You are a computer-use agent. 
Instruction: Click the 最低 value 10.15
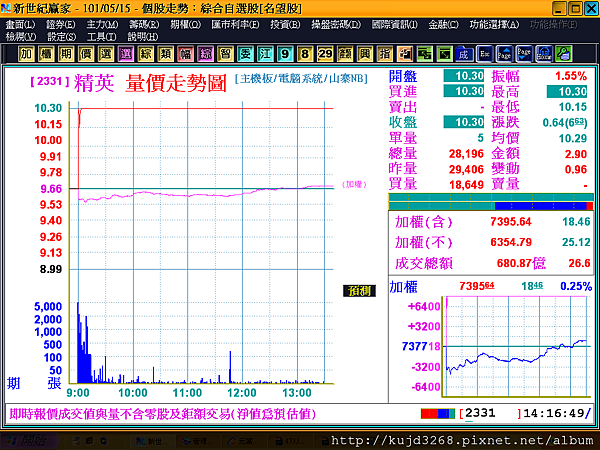click(573, 107)
